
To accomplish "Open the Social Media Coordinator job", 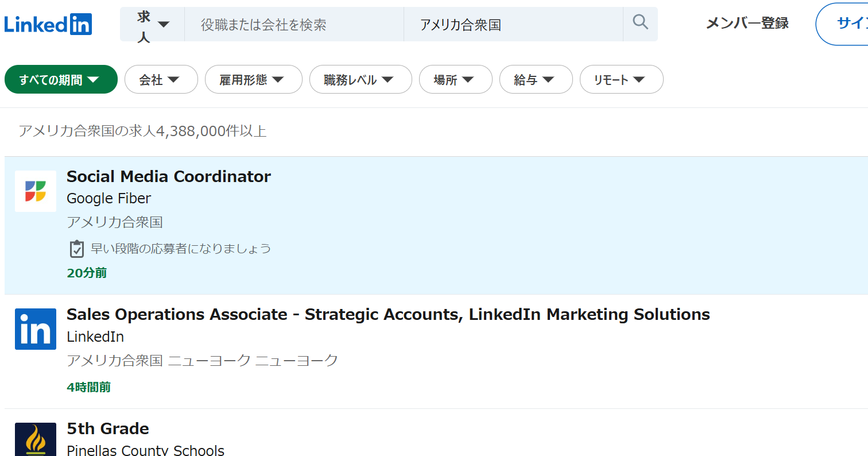I will click(x=169, y=176).
